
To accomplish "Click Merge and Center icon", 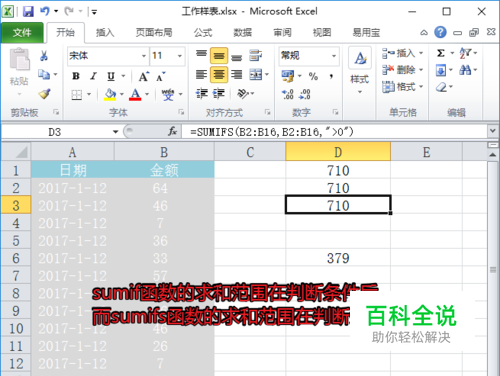I will [256, 75].
